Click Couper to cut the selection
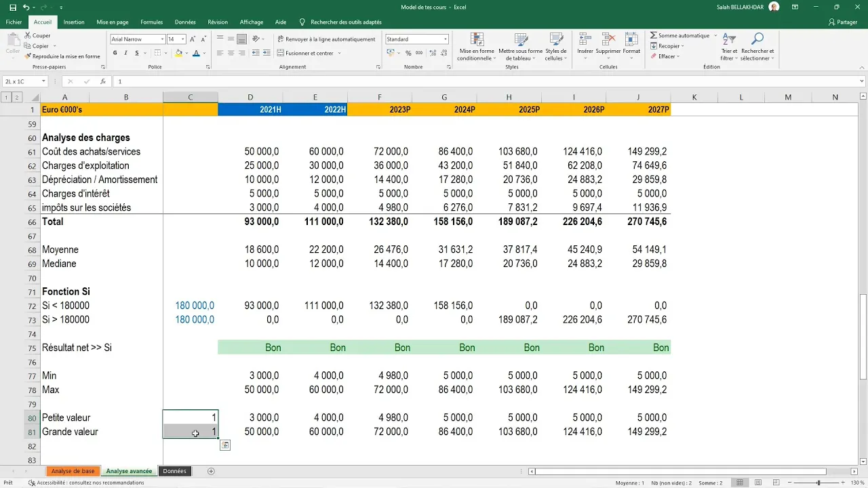The width and height of the screenshot is (868, 488). [37, 35]
